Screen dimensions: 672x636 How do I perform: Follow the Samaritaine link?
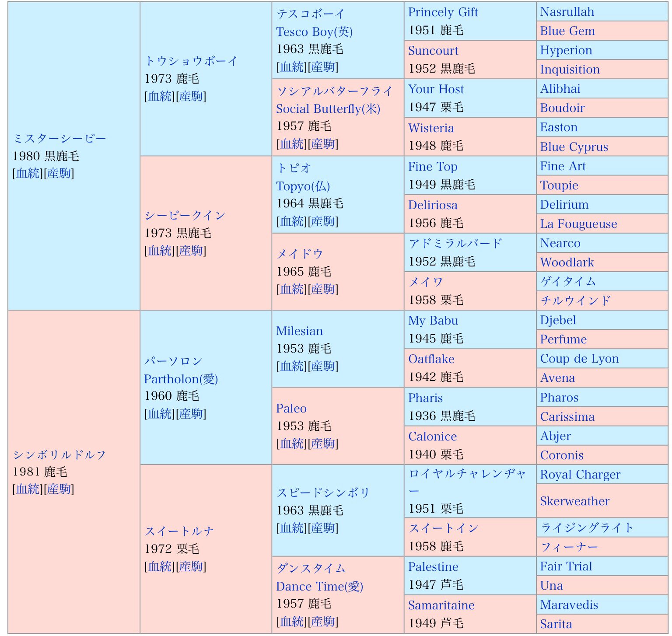click(441, 605)
